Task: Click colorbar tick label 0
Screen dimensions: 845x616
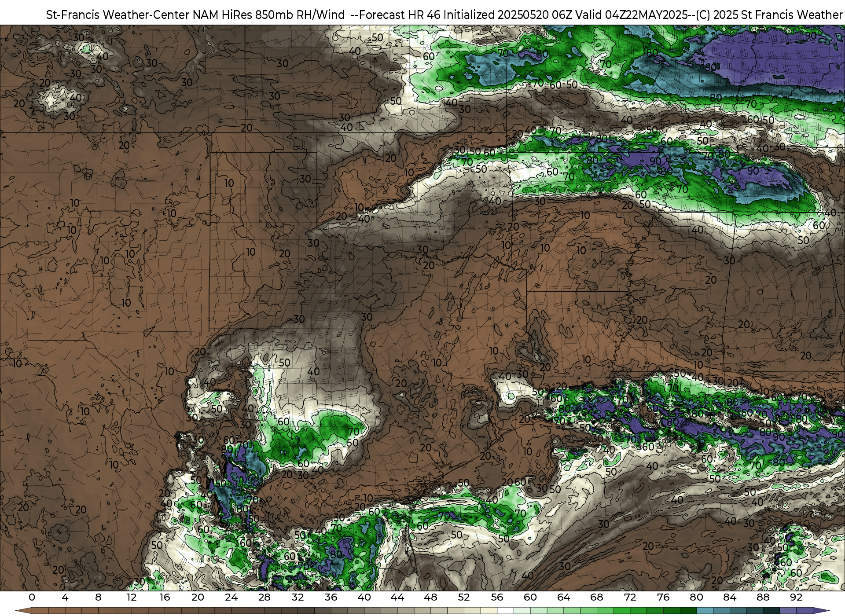Action: (32, 598)
